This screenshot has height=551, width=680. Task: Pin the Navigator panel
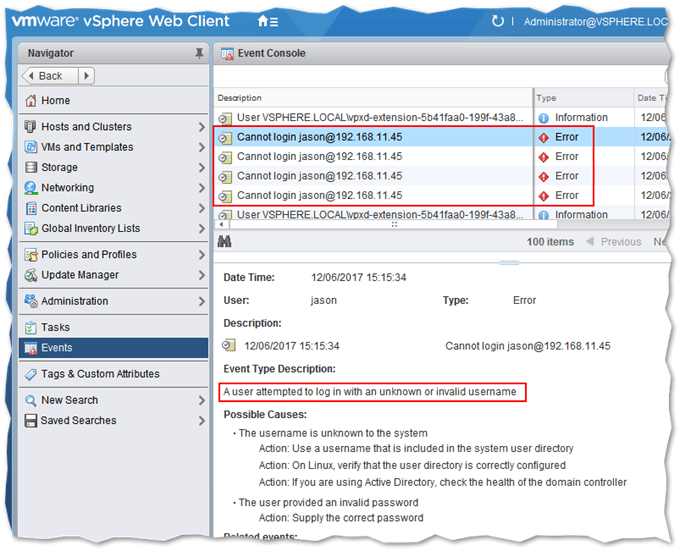point(199,53)
